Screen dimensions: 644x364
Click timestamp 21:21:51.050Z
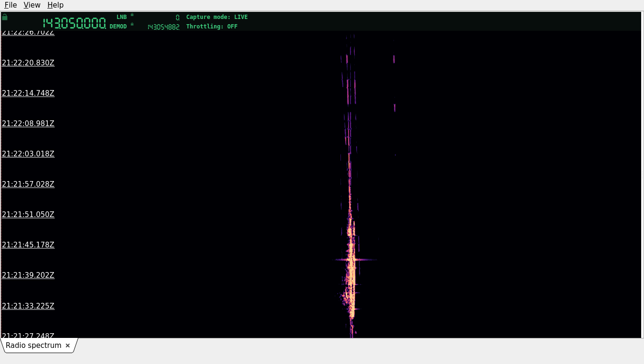28,214
